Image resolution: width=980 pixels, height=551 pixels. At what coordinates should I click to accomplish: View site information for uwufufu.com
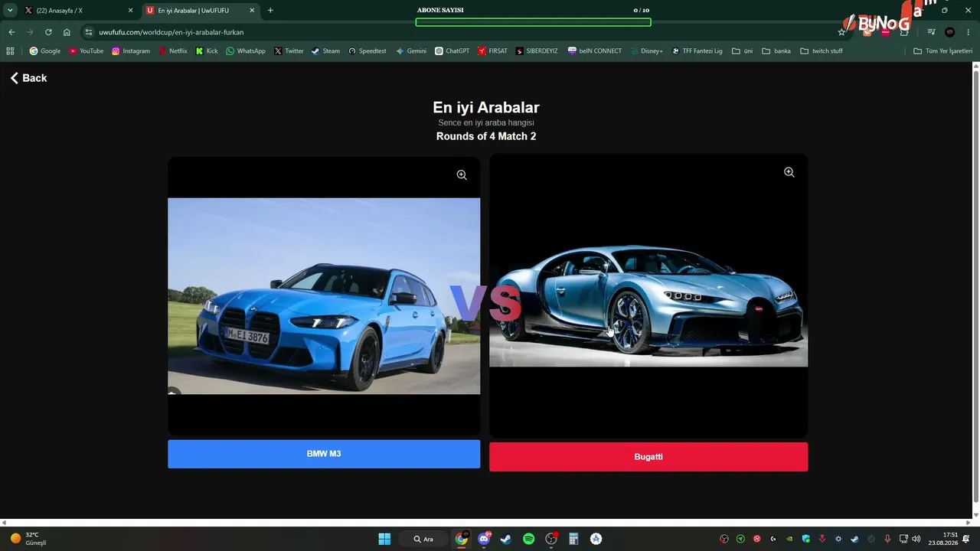pyautogui.click(x=89, y=32)
